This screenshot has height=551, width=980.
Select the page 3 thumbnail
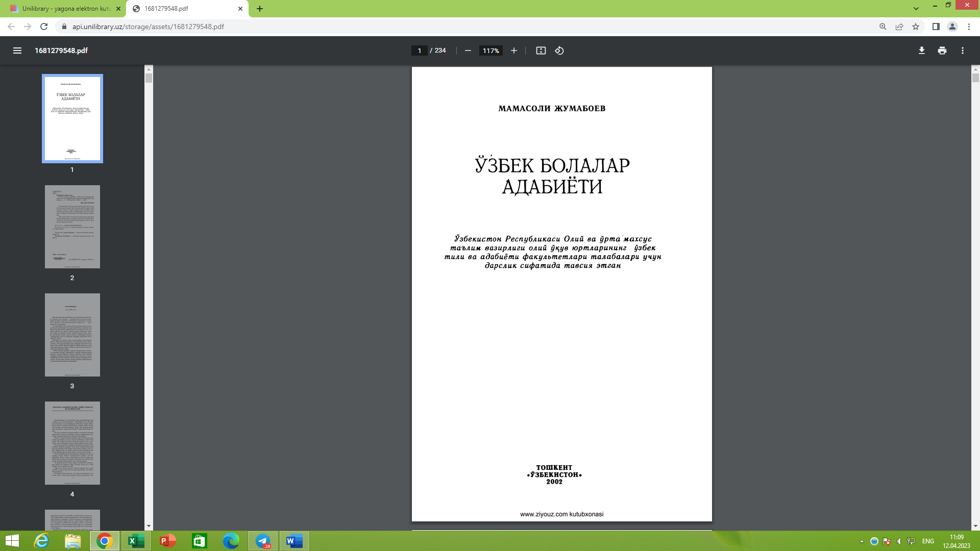tap(72, 335)
